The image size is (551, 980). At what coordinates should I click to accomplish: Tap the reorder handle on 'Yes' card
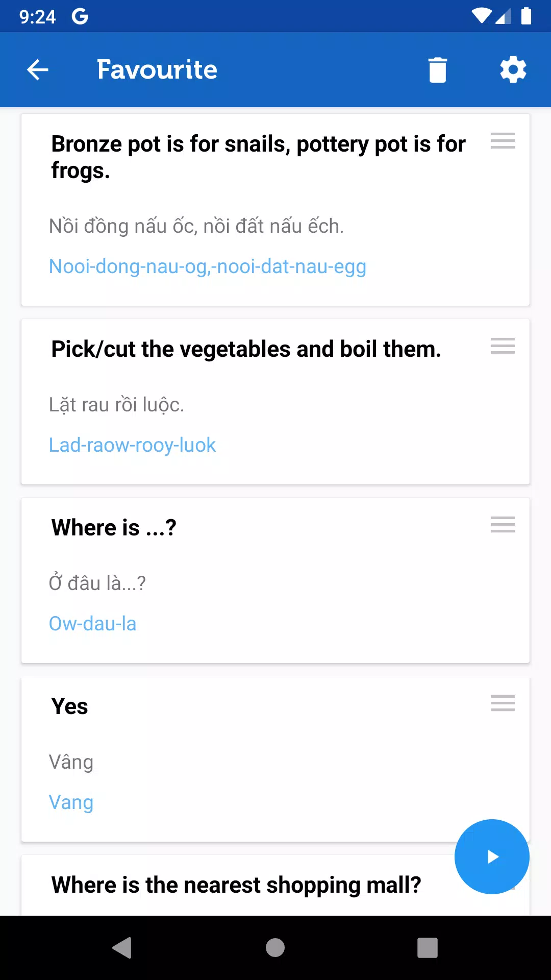(503, 703)
